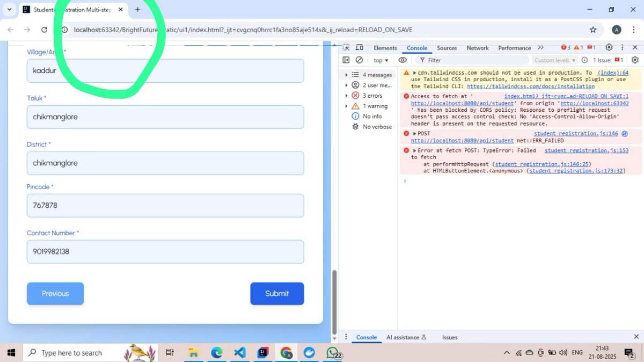Open the Chrome three-dot menu
The image size is (644, 362).
(x=634, y=30)
